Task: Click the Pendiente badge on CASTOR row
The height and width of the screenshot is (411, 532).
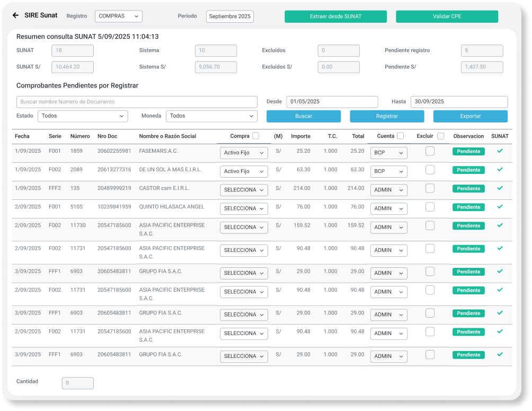Action: click(x=468, y=188)
